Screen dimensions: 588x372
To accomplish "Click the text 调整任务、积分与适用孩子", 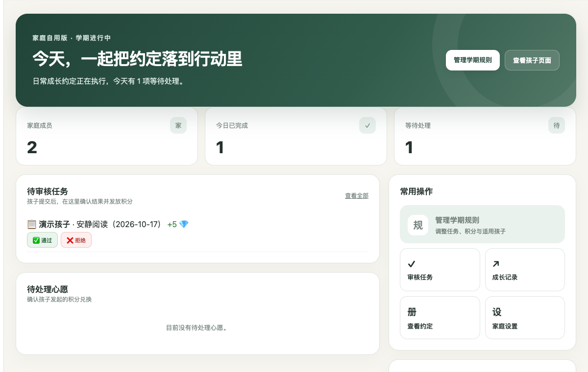I will click(470, 231).
